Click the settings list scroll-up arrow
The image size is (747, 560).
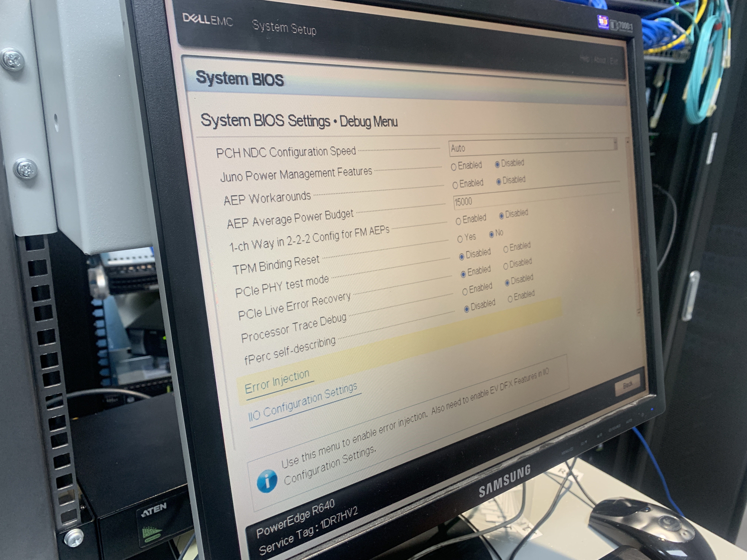click(x=627, y=142)
